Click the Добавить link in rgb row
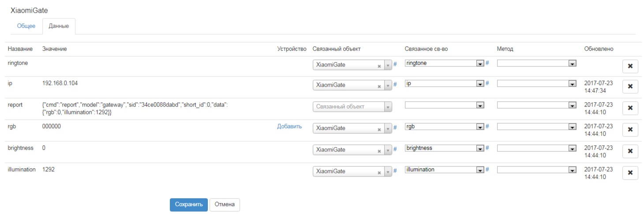644x214 pixels. (x=289, y=126)
